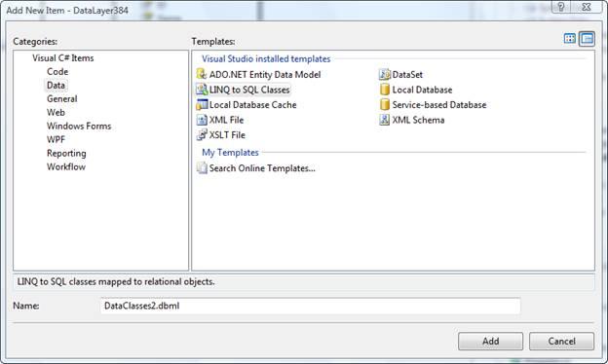Click the XML File label
The image size is (608, 364).
pyautogui.click(x=226, y=120)
